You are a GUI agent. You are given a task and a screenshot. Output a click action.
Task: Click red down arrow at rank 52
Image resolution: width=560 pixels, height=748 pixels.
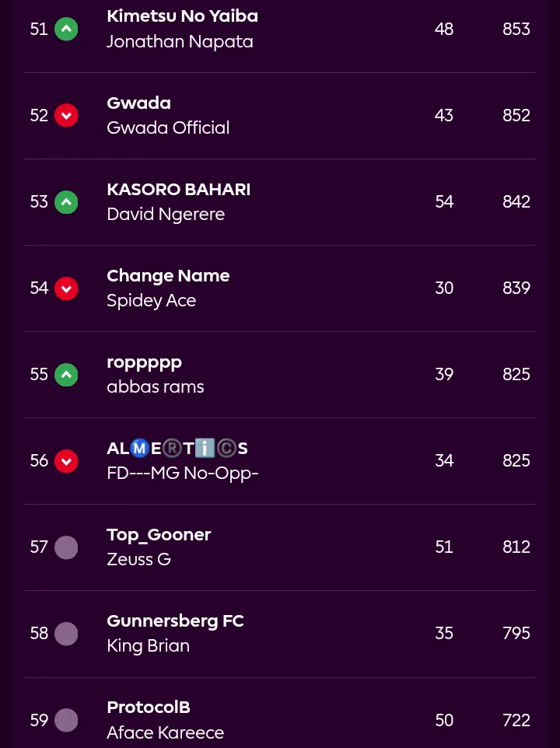(66, 116)
